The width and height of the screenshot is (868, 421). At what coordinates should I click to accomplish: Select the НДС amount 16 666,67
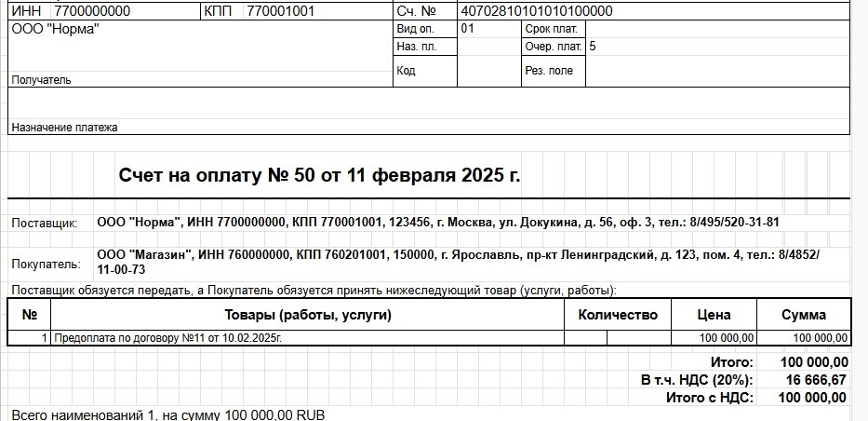814,380
